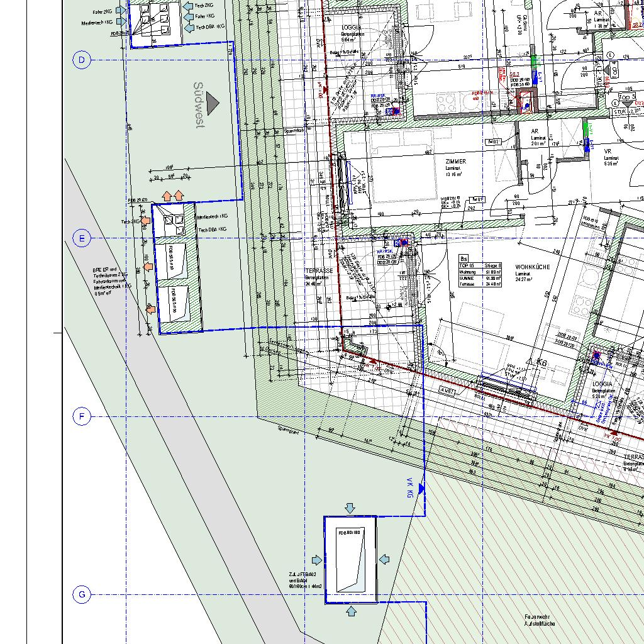
Task: Click the blue VK KG label
Action: click(x=409, y=487)
